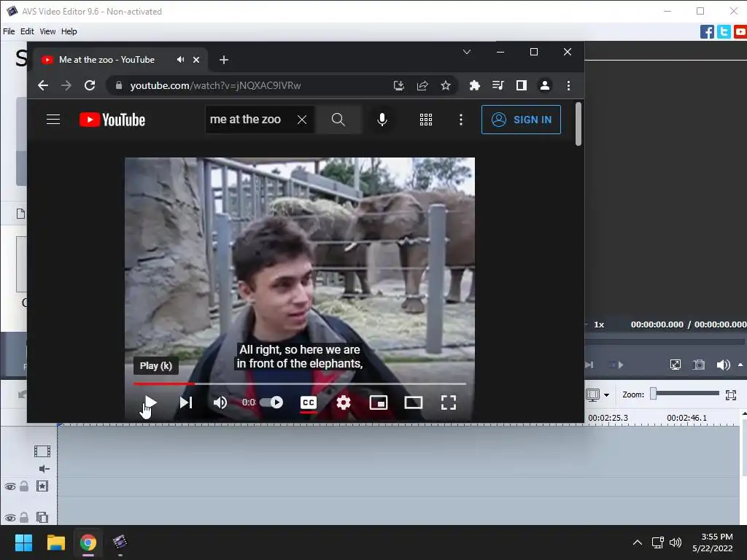Toggle lock on video overlay track
The height and width of the screenshot is (560, 747).
tap(24, 517)
